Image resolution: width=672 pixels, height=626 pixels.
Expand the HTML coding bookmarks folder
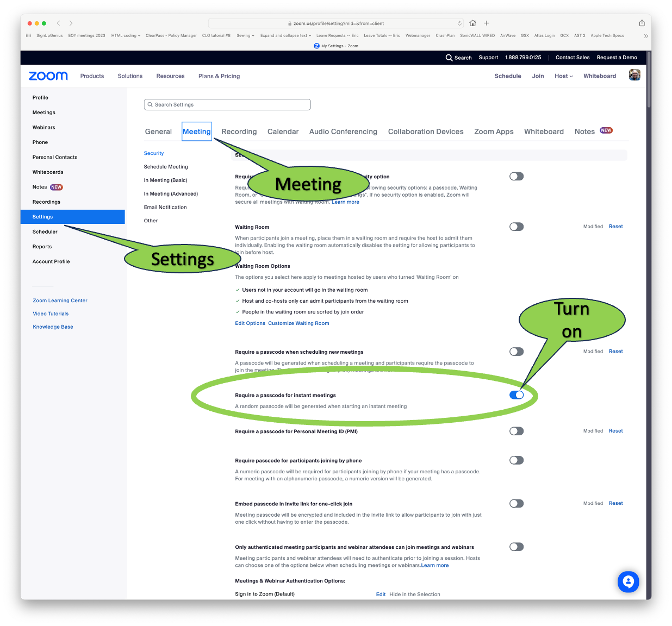click(126, 36)
